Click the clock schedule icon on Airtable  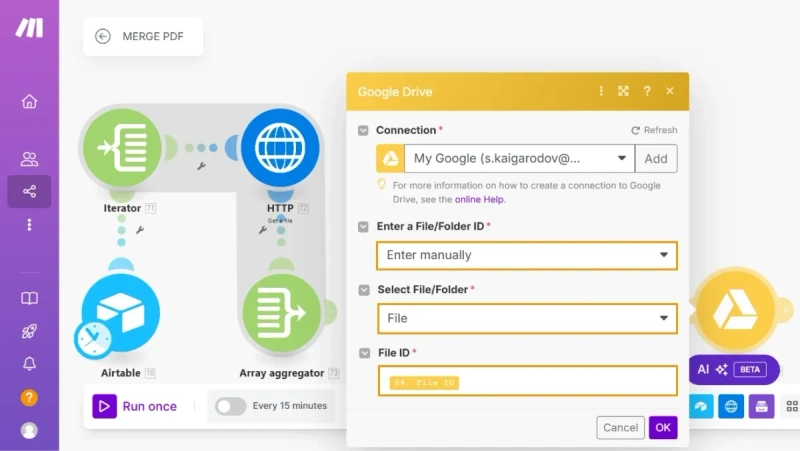(93, 338)
